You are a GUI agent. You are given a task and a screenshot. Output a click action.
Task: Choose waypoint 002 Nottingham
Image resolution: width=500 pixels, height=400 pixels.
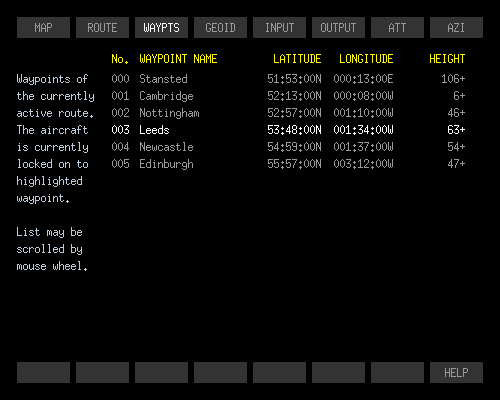[288, 113]
